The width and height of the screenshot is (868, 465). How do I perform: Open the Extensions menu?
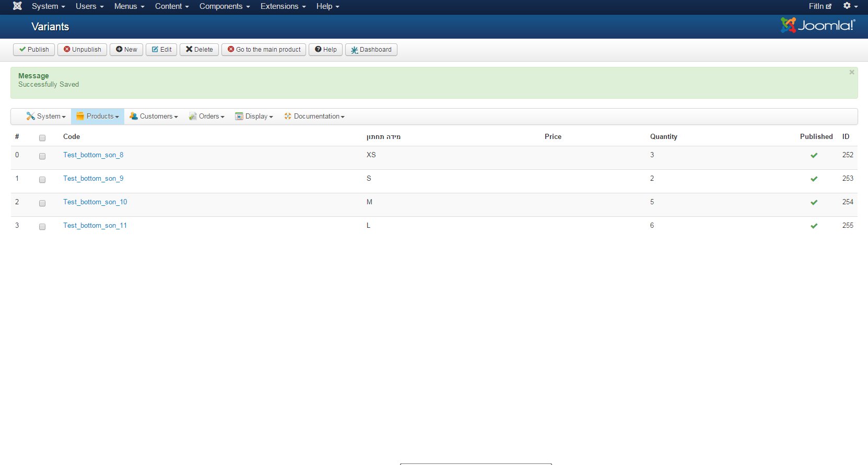[283, 6]
